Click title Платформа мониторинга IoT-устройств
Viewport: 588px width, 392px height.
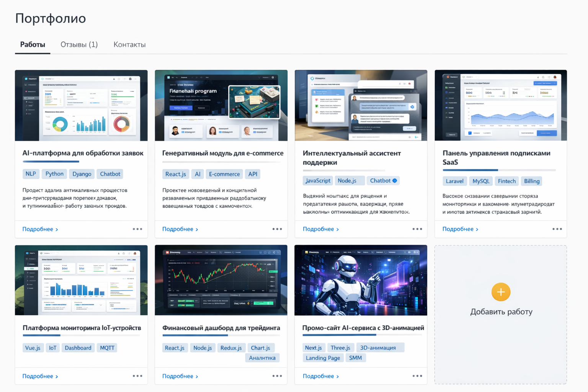(x=82, y=328)
